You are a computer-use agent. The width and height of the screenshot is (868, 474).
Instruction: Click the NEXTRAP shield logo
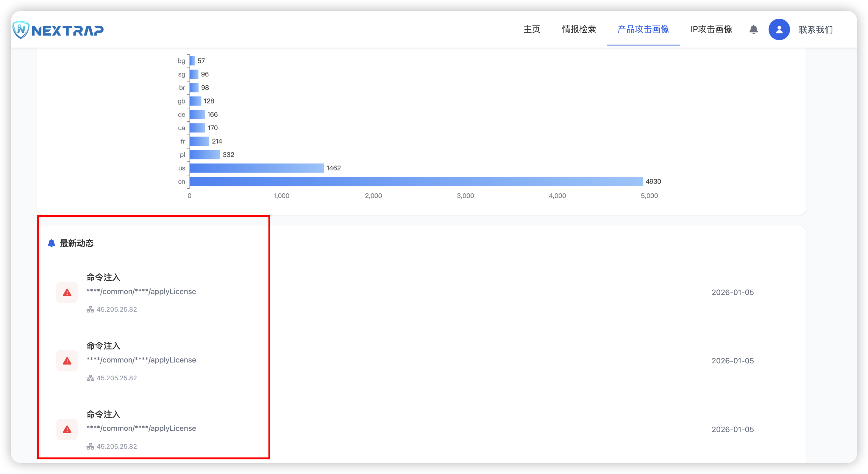(21, 30)
